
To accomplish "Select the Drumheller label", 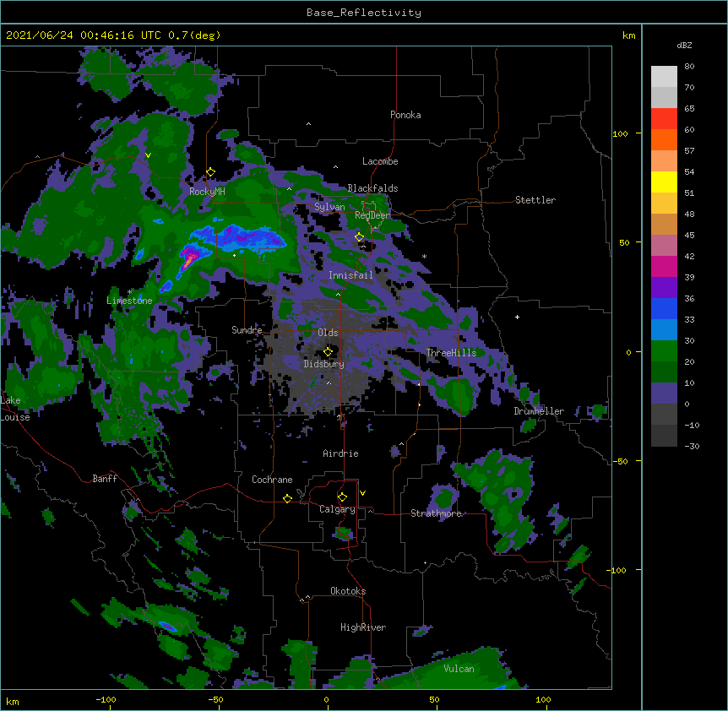I will (x=539, y=411).
